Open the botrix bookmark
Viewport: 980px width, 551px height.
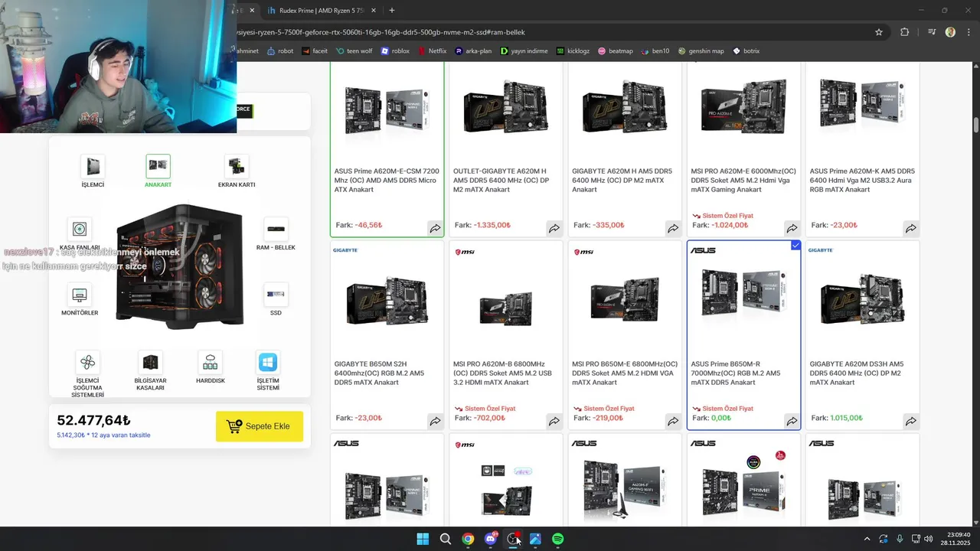pyautogui.click(x=746, y=51)
